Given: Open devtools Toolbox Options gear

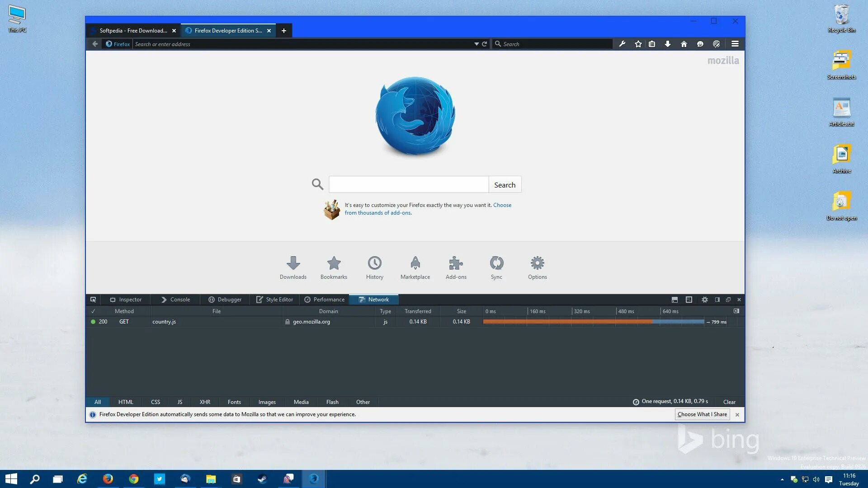Looking at the screenshot, I should click(x=704, y=300).
